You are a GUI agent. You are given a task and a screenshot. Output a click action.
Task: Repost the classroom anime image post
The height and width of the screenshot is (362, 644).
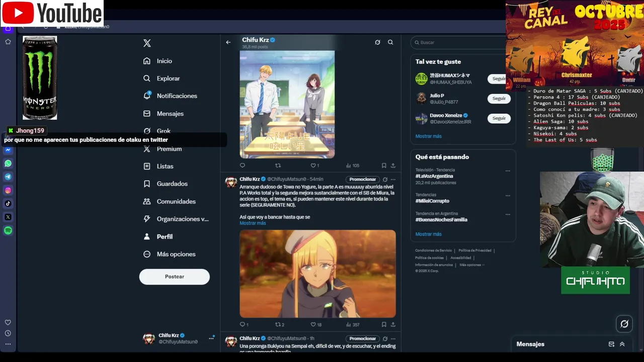tap(278, 165)
